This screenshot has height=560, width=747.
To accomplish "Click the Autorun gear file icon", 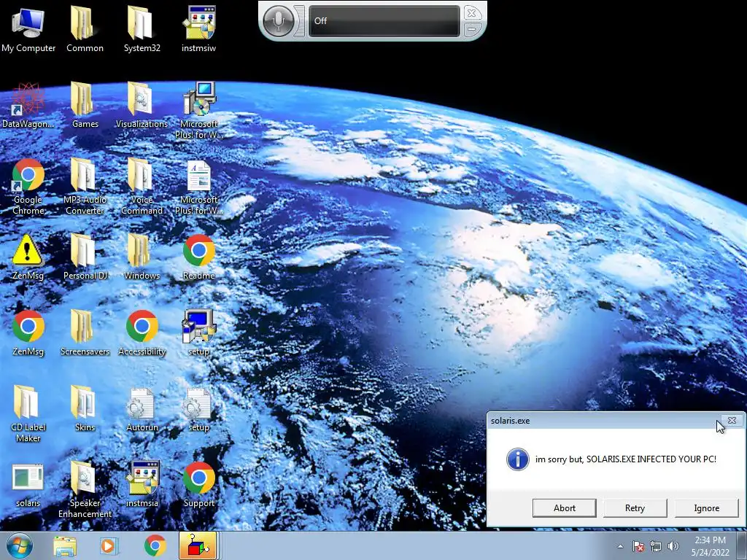I will tap(142, 408).
